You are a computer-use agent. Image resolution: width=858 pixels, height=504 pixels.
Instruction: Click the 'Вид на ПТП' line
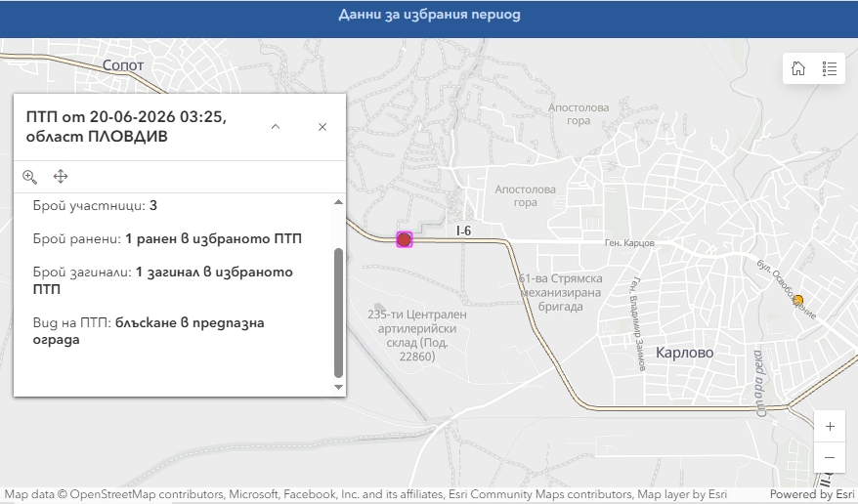[x=149, y=331]
